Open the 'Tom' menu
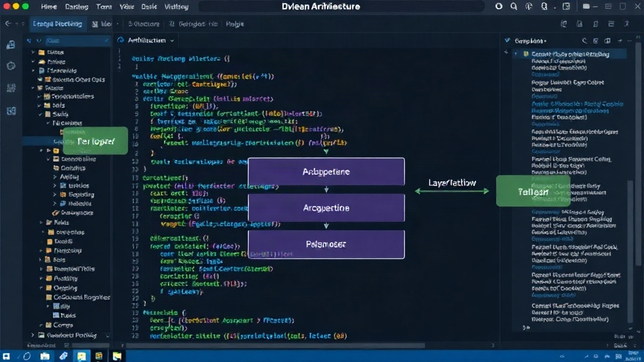Screen dimensions: 644x362 click(x=104, y=7)
